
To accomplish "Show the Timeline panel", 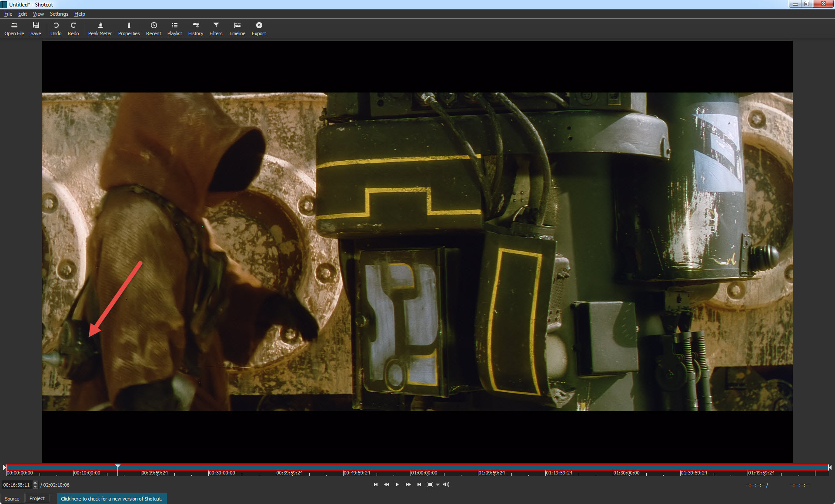I will [x=237, y=29].
